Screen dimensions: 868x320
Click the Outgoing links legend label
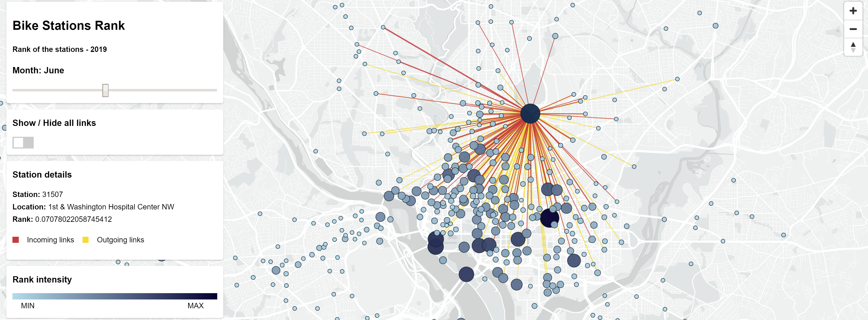(120, 240)
